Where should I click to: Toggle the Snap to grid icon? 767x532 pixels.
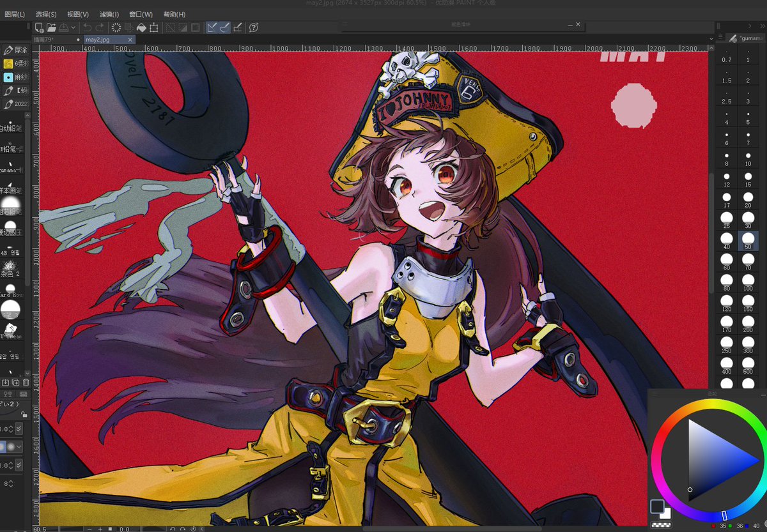tap(238, 27)
